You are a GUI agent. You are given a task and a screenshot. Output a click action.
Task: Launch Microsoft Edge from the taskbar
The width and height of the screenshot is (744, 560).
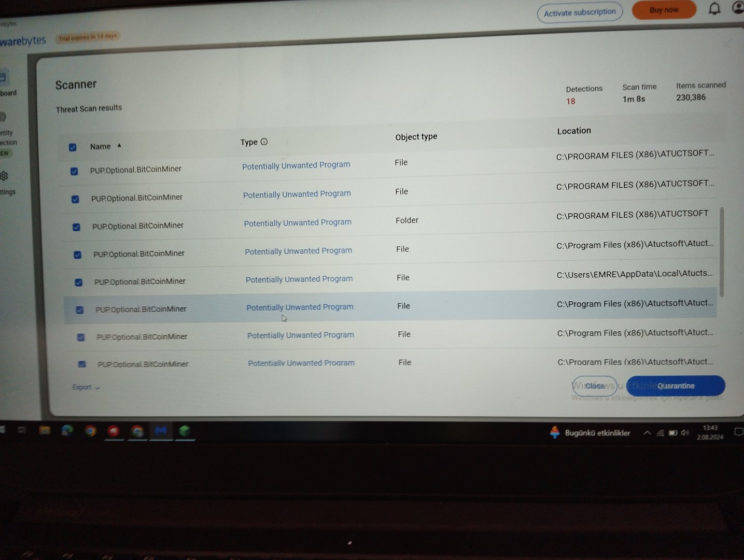pos(67,430)
